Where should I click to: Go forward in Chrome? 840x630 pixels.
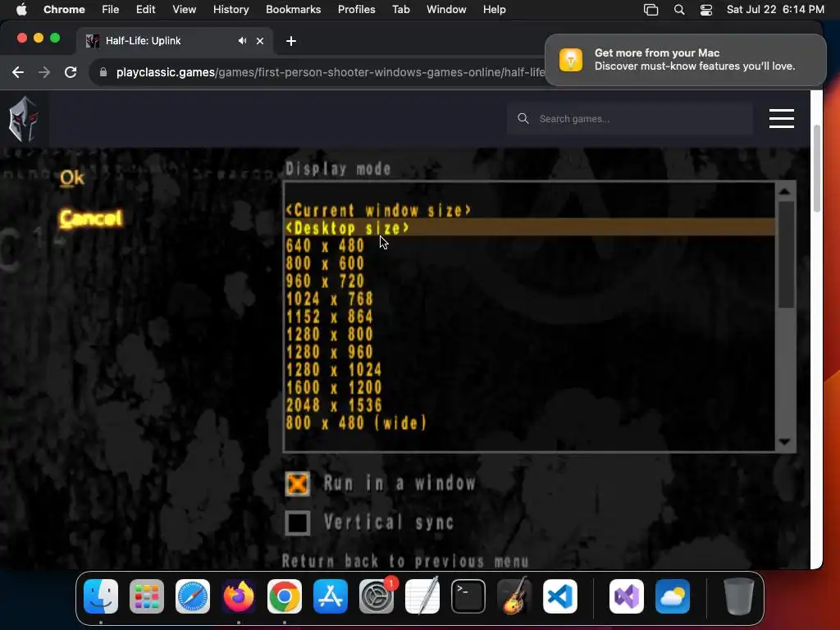[44, 72]
